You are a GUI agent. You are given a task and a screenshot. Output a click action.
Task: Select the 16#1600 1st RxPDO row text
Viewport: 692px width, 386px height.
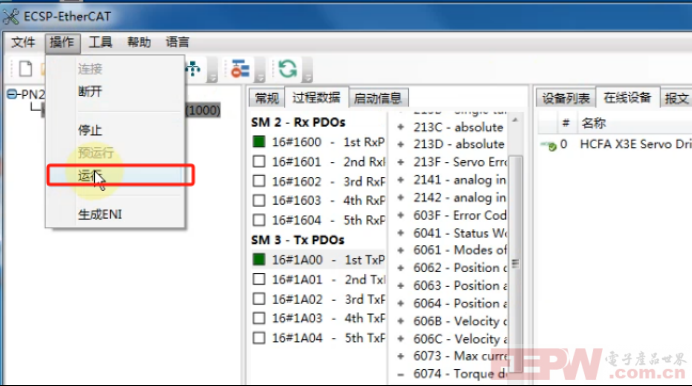click(328, 142)
